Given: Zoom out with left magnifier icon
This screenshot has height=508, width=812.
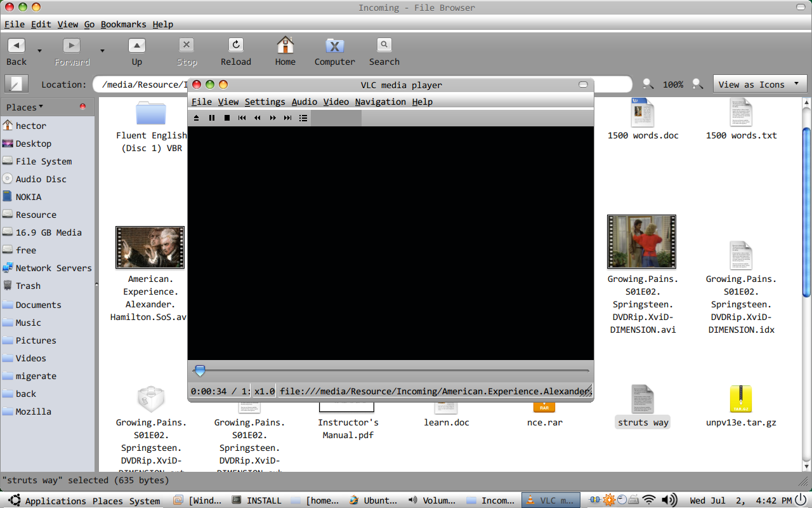Looking at the screenshot, I should pos(648,84).
